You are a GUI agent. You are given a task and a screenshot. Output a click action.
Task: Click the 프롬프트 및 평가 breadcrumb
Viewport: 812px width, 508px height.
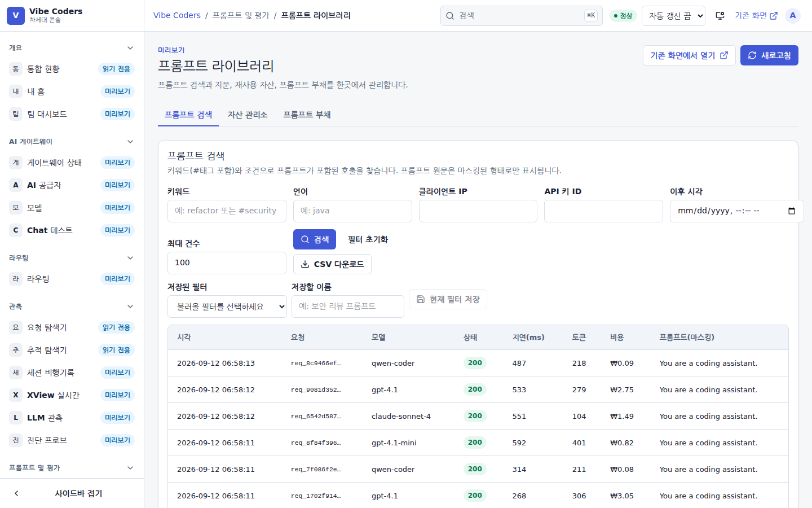click(x=241, y=15)
